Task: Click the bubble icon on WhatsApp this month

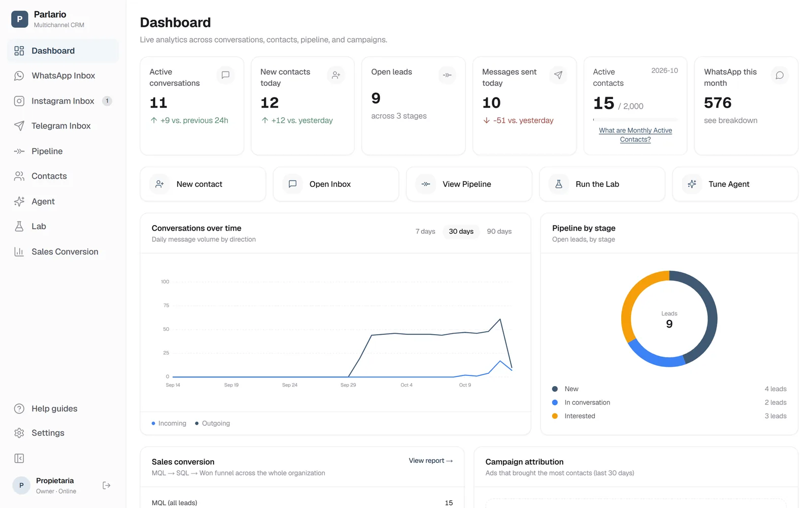Action: pyautogui.click(x=780, y=75)
